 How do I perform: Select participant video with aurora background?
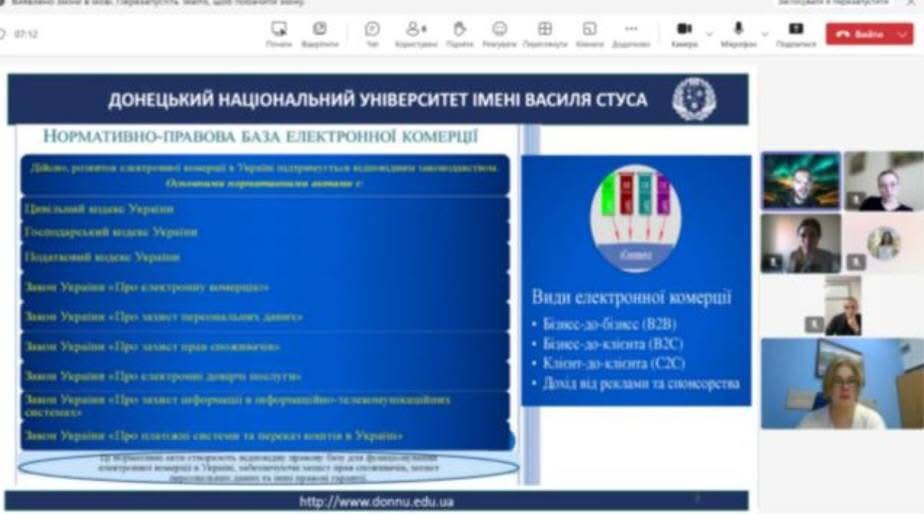(801, 181)
